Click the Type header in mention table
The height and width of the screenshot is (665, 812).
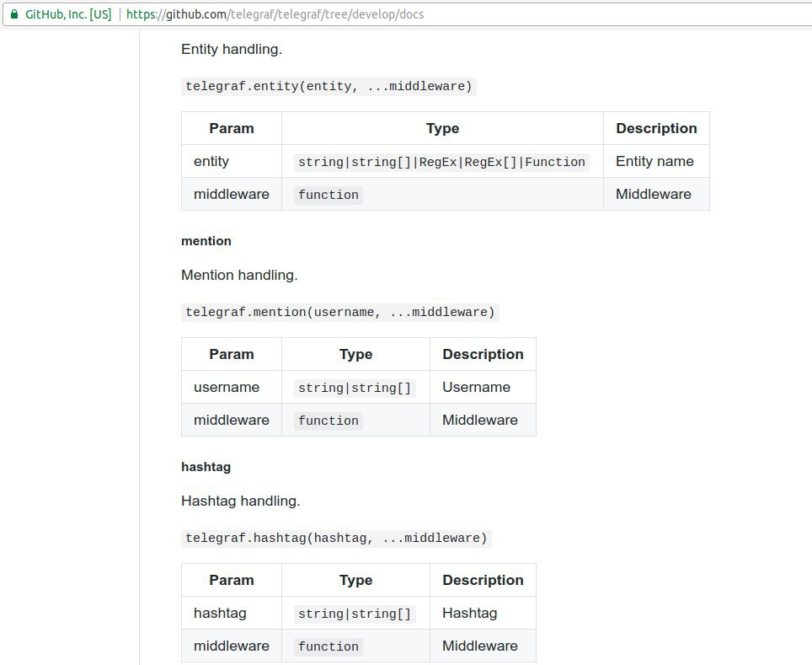click(355, 354)
